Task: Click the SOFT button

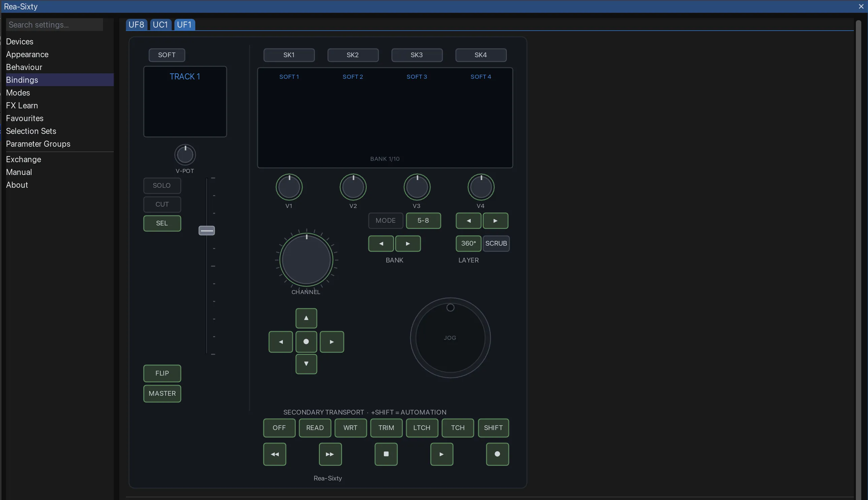Action: [167, 55]
